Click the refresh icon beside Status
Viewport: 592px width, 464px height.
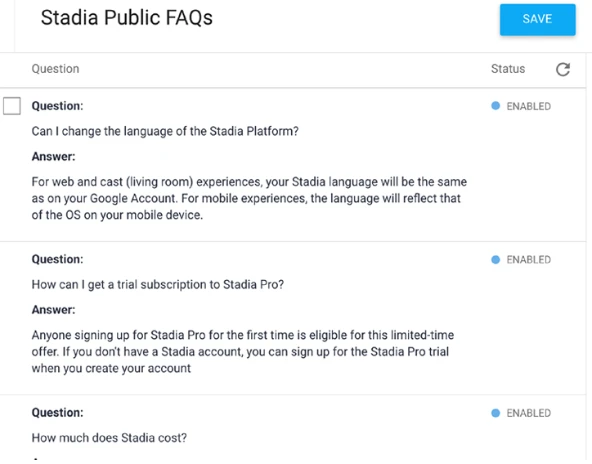coord(563,69)
